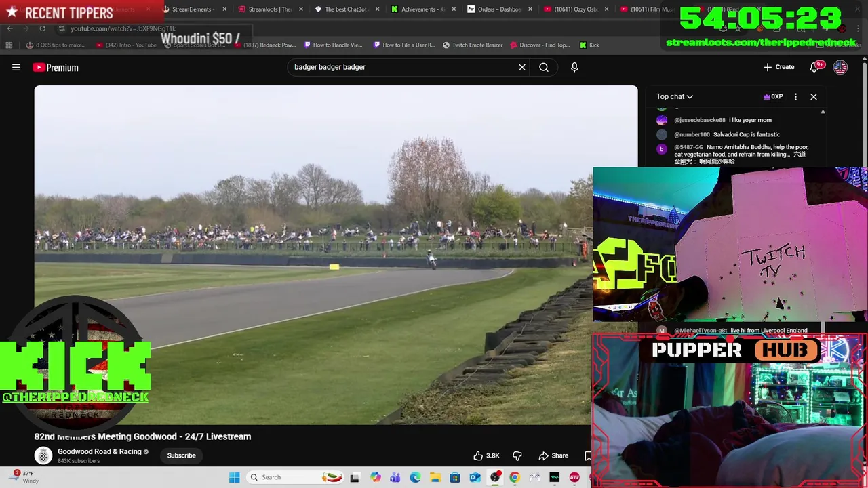Dislike the Goodwood livestream video

(517, 455)
